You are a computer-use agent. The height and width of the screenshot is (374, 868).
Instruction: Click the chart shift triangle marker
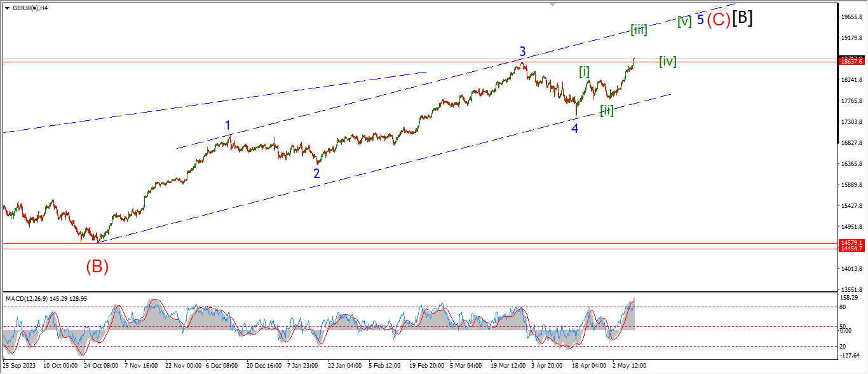coord(552,4)
